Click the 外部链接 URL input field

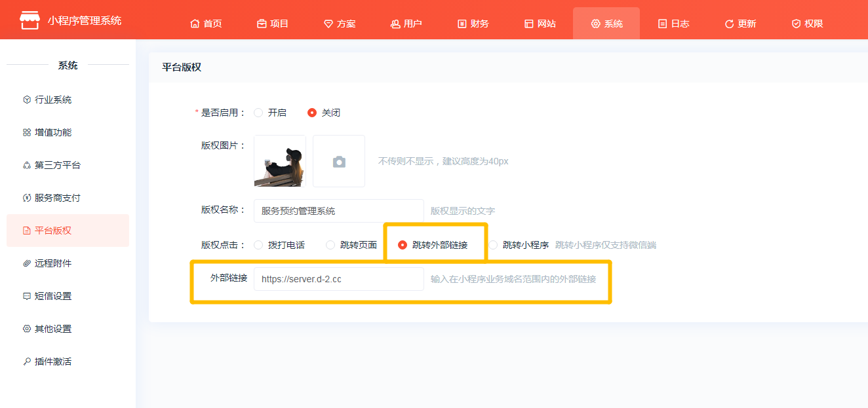[x=339, y=279]
